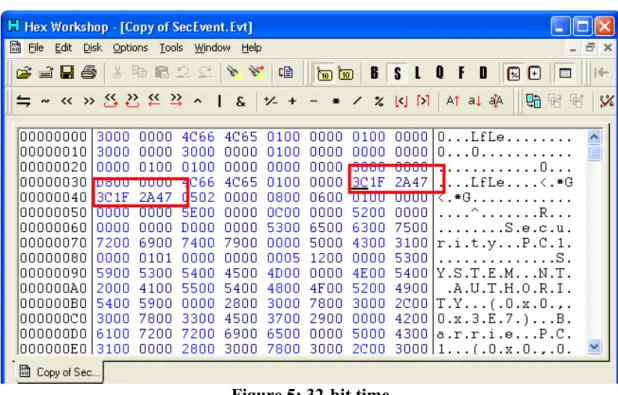618x395 pixels.
Task: Click the shift right double chevron icon
Action: pyautogui.click(x=89, y=101)
